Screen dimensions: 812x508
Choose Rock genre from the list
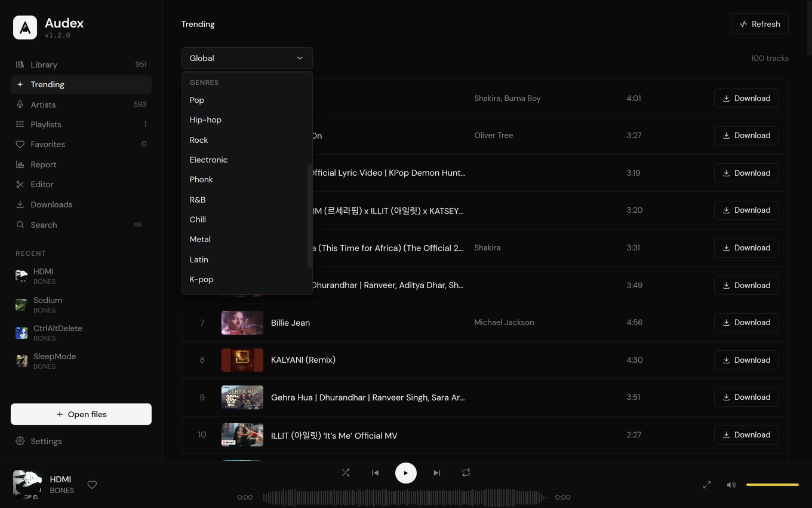coord(245,140)
